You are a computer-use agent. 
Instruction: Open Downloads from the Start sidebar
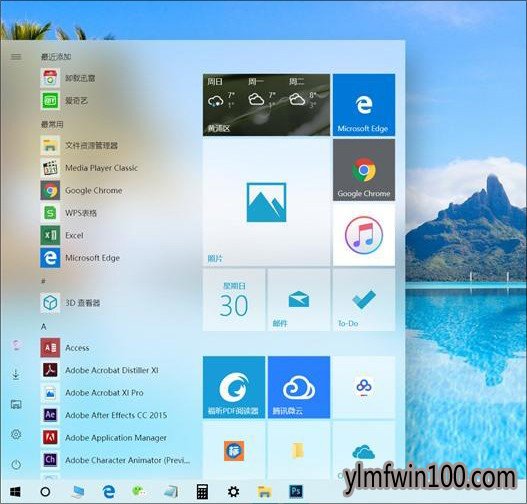[16, 374]
